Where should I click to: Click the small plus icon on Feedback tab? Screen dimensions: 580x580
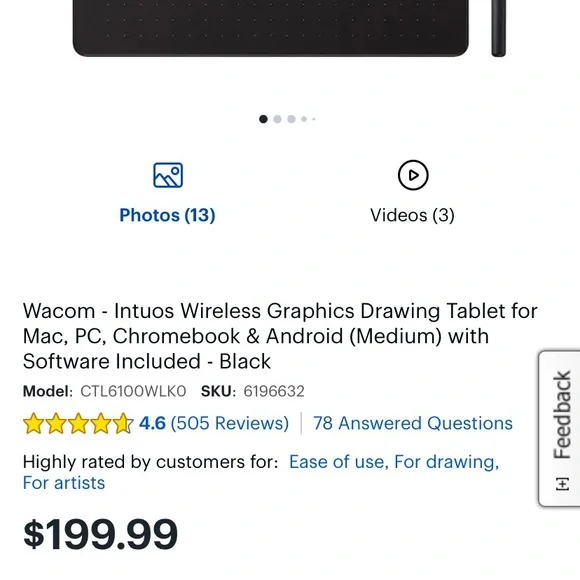tap(562, 484)
